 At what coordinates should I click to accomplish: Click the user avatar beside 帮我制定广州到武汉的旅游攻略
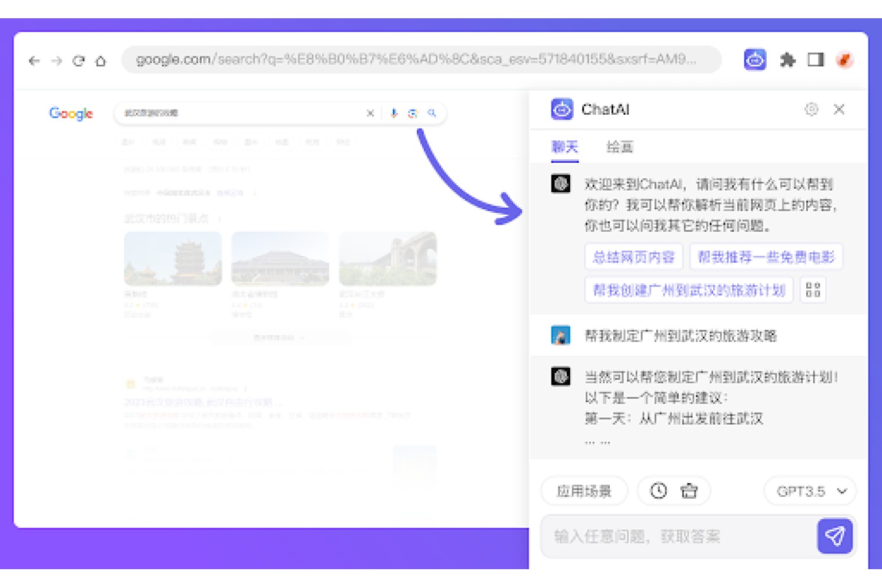(x=560, y=335)
